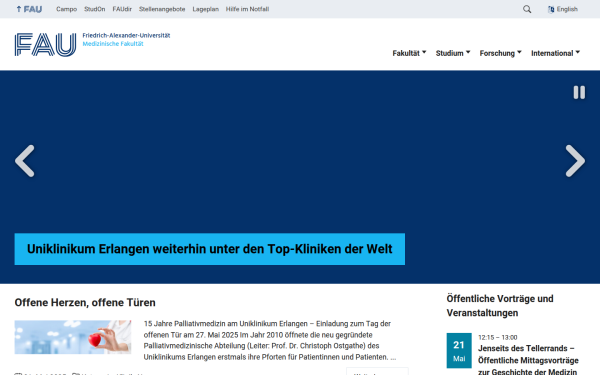The height and width of the screenshot is (375, 600).
Task: Expand the Fakultät menu
Action: 409,53
